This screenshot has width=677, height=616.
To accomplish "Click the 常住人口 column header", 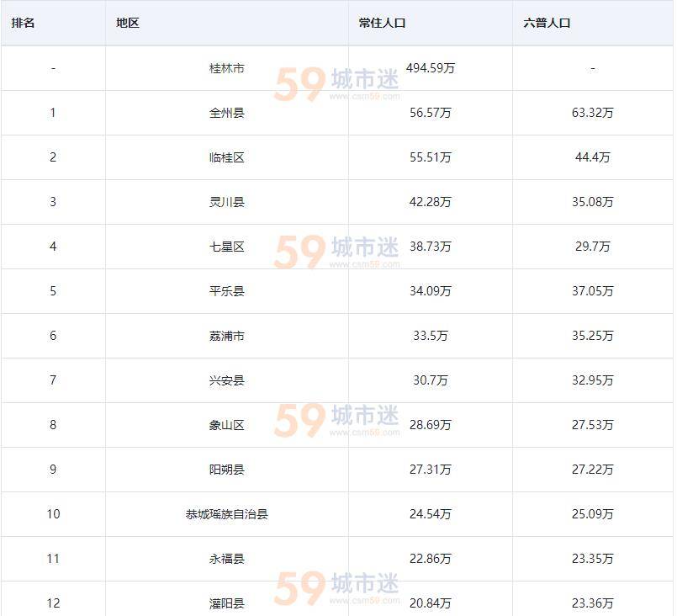I will click(382, 24).
